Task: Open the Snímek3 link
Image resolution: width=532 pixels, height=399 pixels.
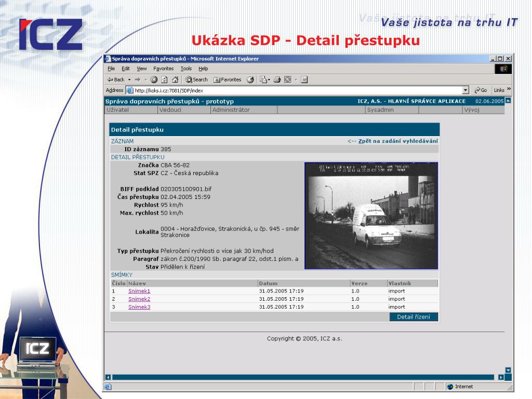Action: (x=139, y=307)
